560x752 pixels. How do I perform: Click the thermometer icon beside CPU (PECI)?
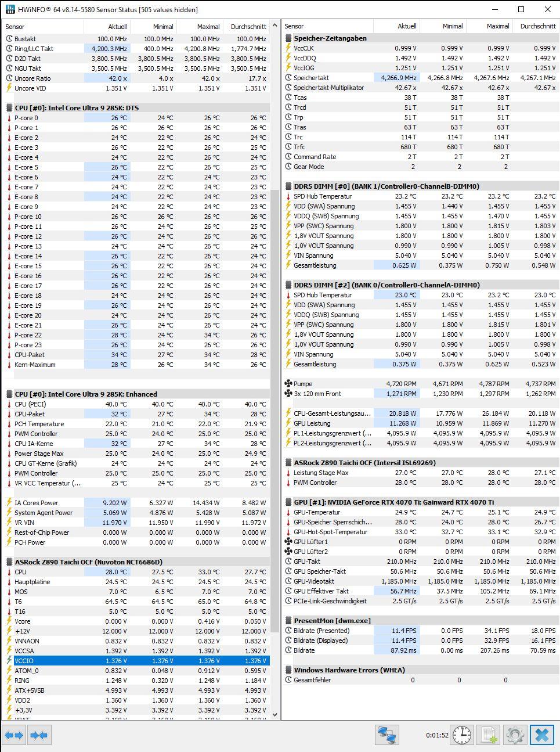[9, 404]
